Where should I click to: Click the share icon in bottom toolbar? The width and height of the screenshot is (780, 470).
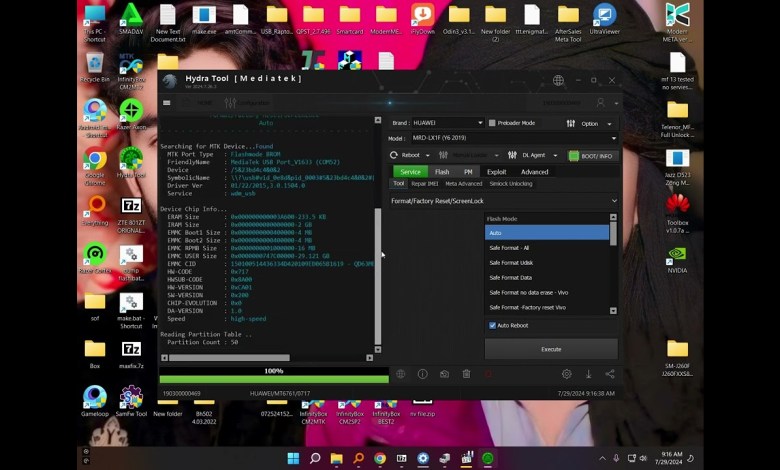(610, 374)
